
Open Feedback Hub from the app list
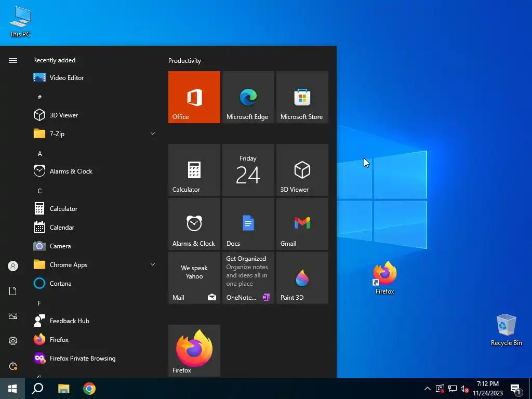pyautogui.click(x=95, y=321)
